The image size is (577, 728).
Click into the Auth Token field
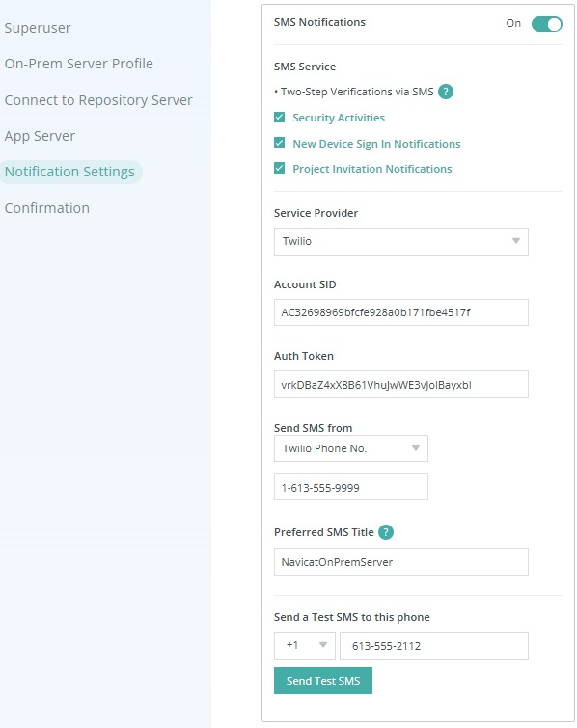401,385
